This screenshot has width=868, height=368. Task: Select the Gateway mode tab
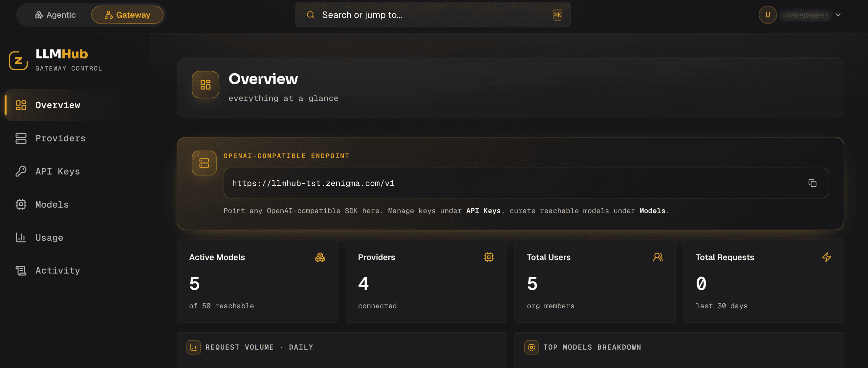click(x=127, y=15)
